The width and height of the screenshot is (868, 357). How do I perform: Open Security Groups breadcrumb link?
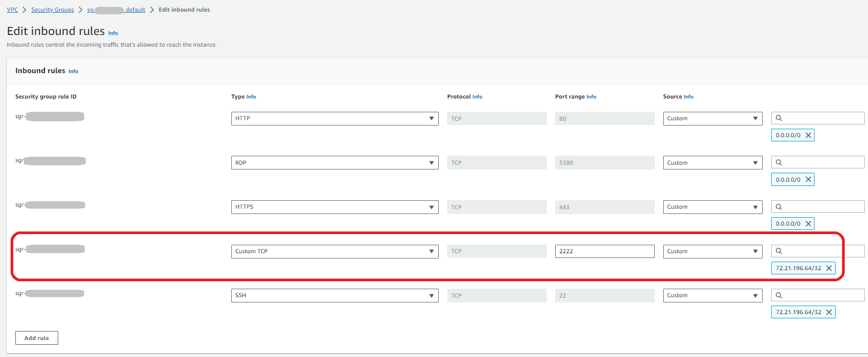coord(52,10)
